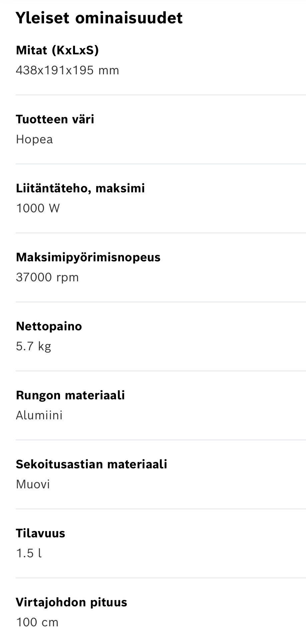Click the Tuotteen väri label
This screenshot has height=644, width=306.
[x=55, y=119]
